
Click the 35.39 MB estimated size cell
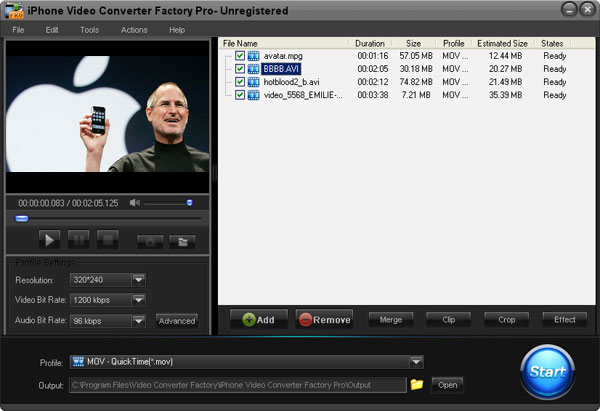click(505, 95)
